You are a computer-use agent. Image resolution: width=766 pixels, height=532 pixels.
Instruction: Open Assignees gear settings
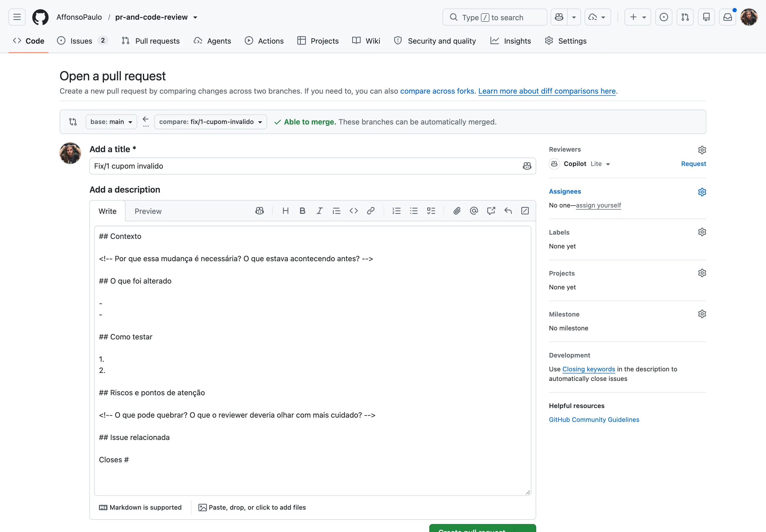pos(702,192)
